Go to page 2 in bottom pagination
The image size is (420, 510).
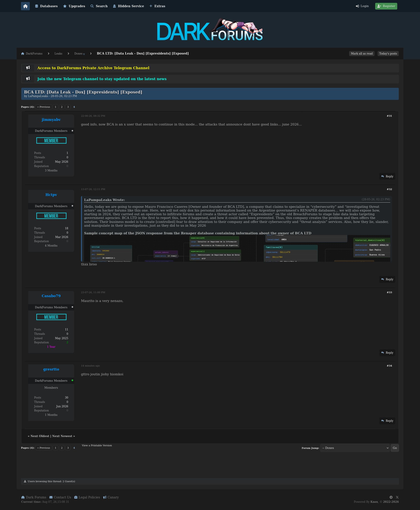pyautogui.click(x=62, y=448)
